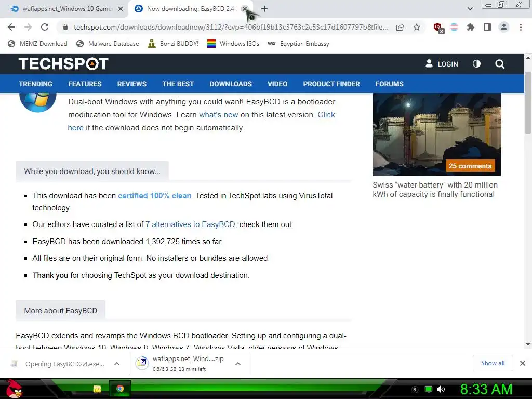Open the Swiss water battery headline
The width and height of the screenshot is (532, 399).
[435, 190]
